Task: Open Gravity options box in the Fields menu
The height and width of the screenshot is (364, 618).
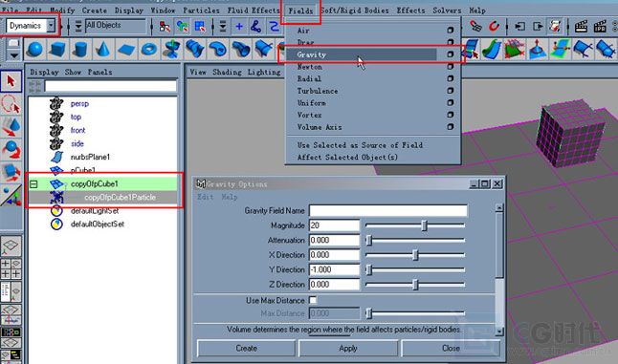Action: tap(450, 54)
